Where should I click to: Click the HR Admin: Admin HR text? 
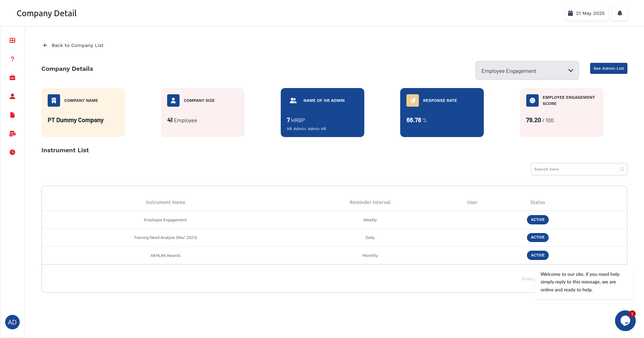306,129
